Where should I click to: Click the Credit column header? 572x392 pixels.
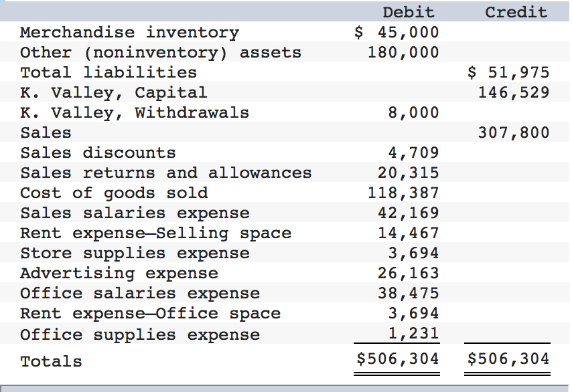point(516,12)
